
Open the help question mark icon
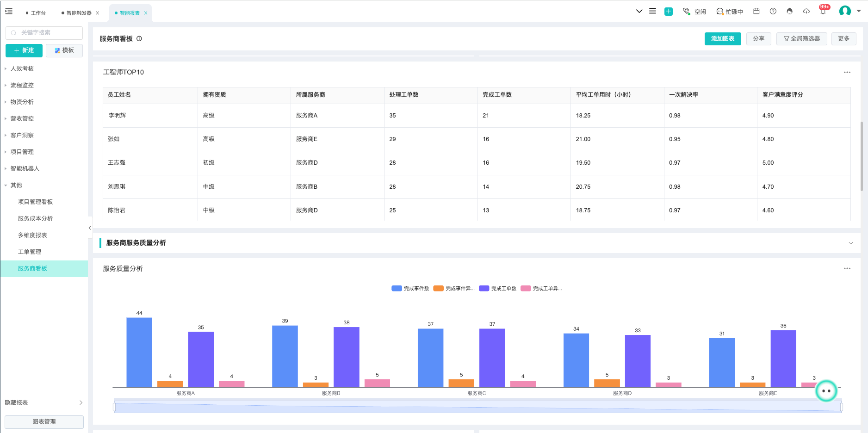(x=773, y=11)
